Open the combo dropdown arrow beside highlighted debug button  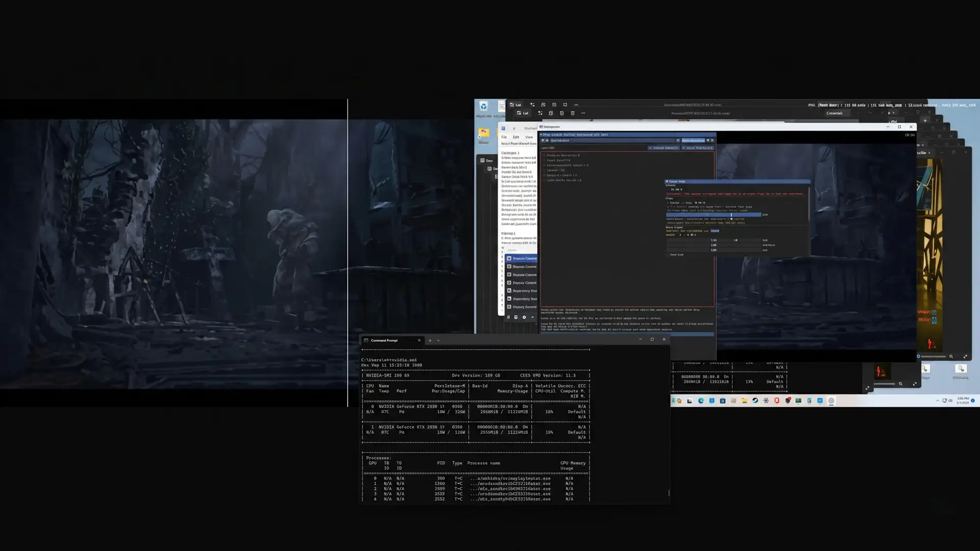(678, 140)
